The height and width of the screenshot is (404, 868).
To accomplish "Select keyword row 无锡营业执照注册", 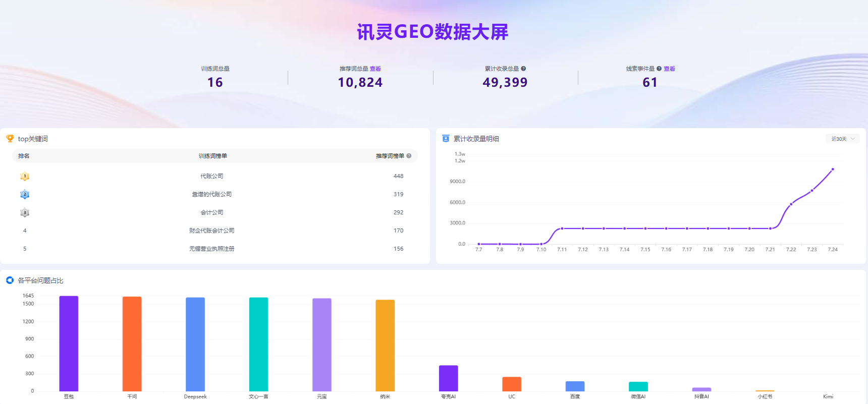I will click(215, 249).
